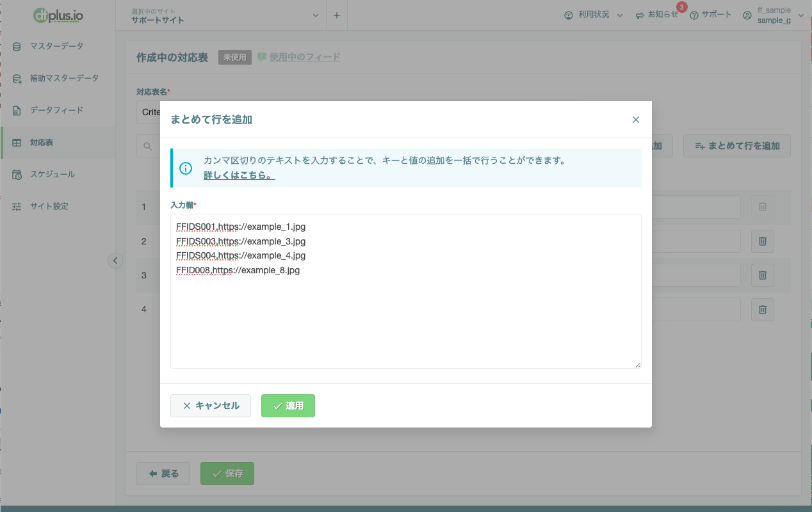
Task: Click the まとめて行を追加 button in the background
Action: point(737,146)
